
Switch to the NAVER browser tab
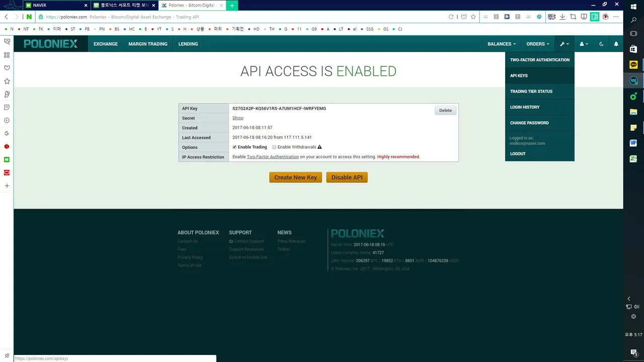click(56, 5)
